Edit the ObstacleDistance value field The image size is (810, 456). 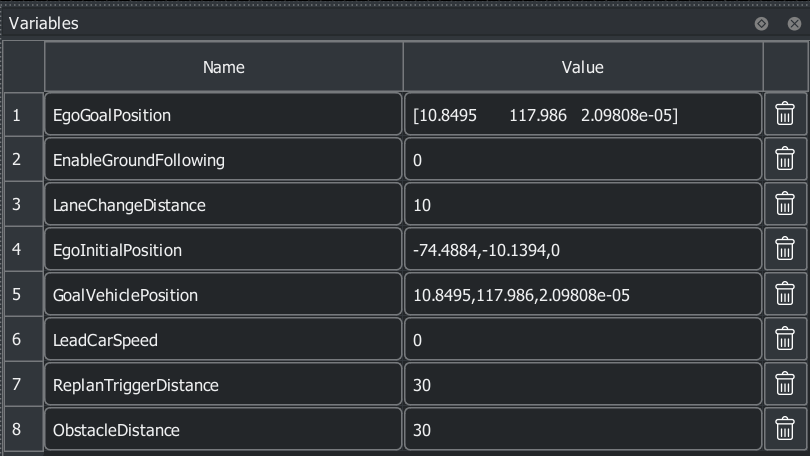tap(583, 430)
